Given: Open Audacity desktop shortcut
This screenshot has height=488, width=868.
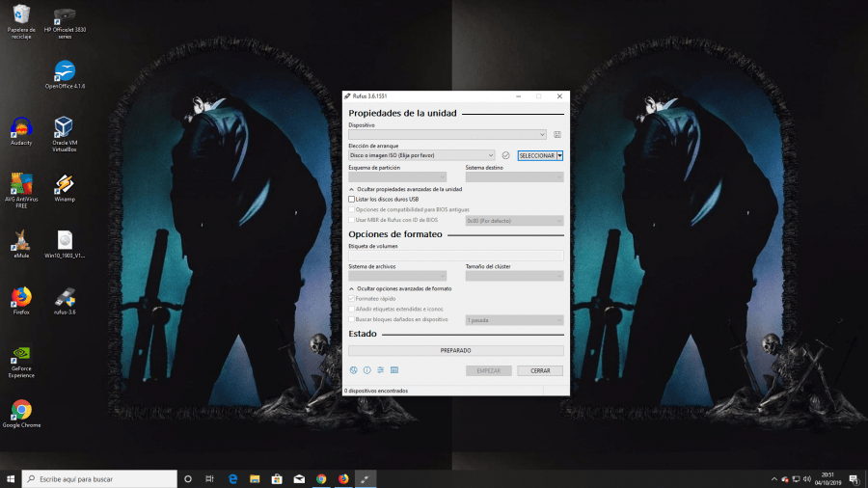Looking at the screenshot, I should click(21, 128).
